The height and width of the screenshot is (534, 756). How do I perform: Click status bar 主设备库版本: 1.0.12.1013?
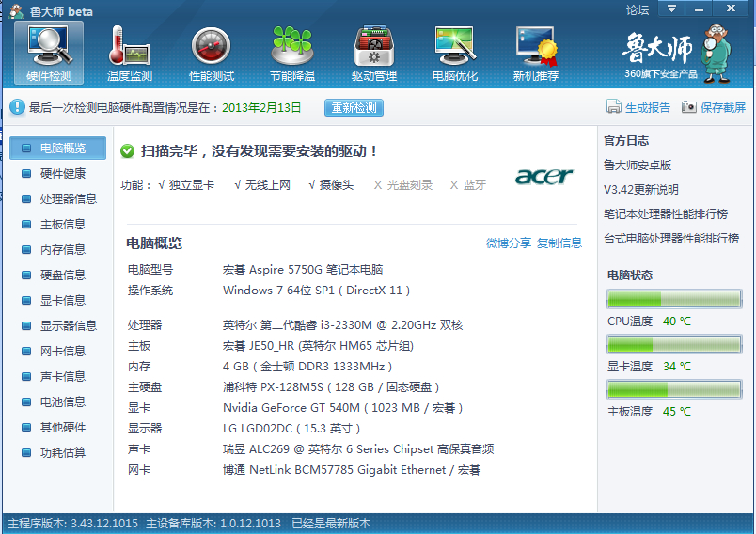tap(213, 524)
